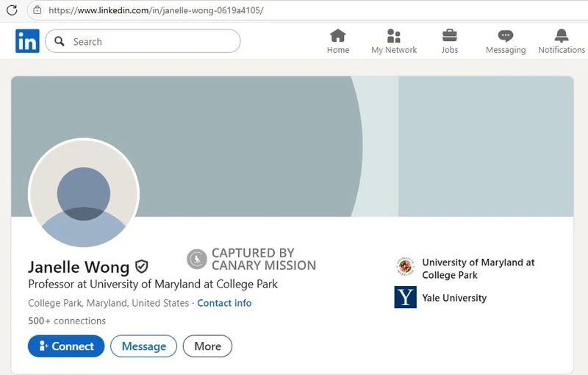Open the Yale University link
588x375 pixels.
pyautogui.click(x=454, y=298)
